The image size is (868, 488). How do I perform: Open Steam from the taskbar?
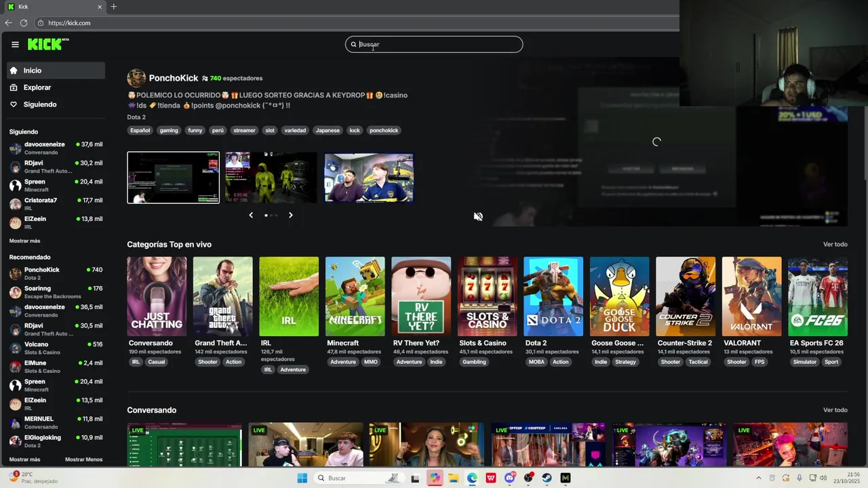[x=547, y=478]
